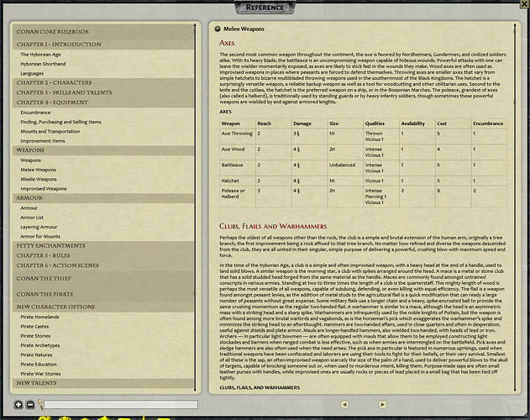This screenshot has height=420, width=530.
Task: Open Pirate Education page
Action: [x=39, y=365]
